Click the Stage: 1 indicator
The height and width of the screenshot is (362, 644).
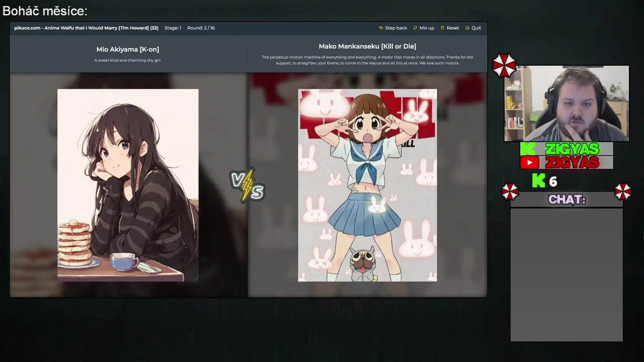point(173,28)
